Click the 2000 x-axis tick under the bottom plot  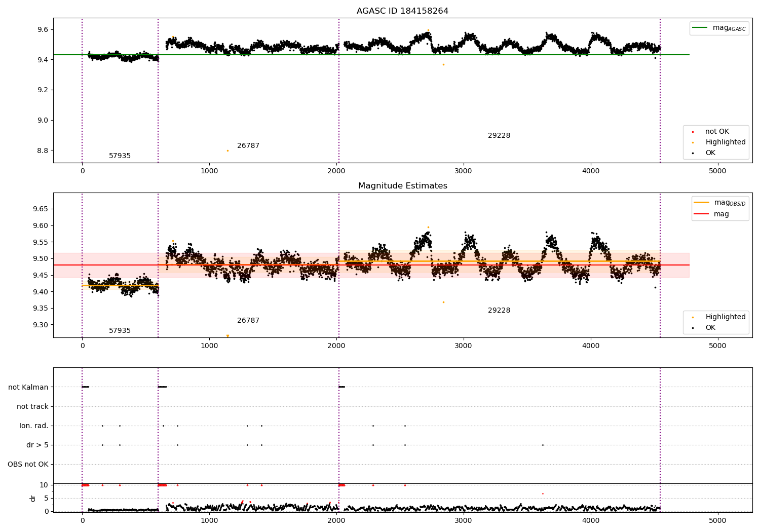tap(336, 521)
